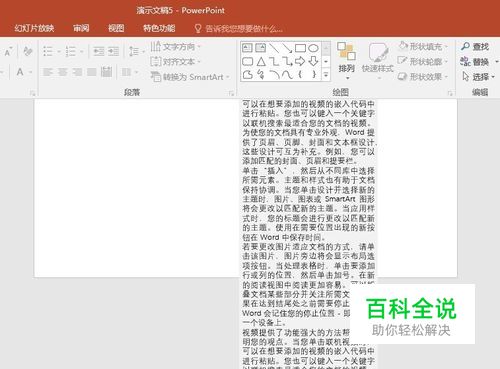The width and height of the screenshot is (500, 369).
Task: Apply distributed text alignment
Action: (106, 72)
